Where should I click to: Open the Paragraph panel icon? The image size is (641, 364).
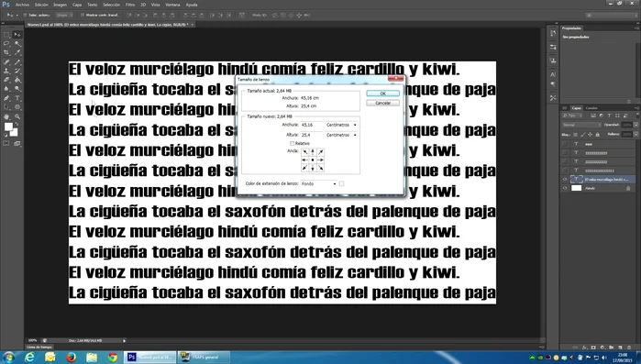tap(553, 84)
